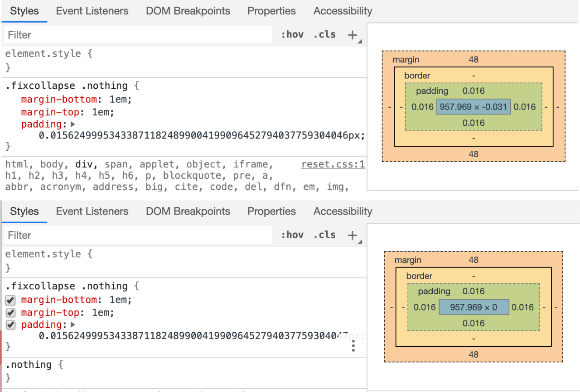This screenshot has height=392, width=580.
Task: Expand the padding shorthand triangle in upper panel
Action: [x=73, y=124]
